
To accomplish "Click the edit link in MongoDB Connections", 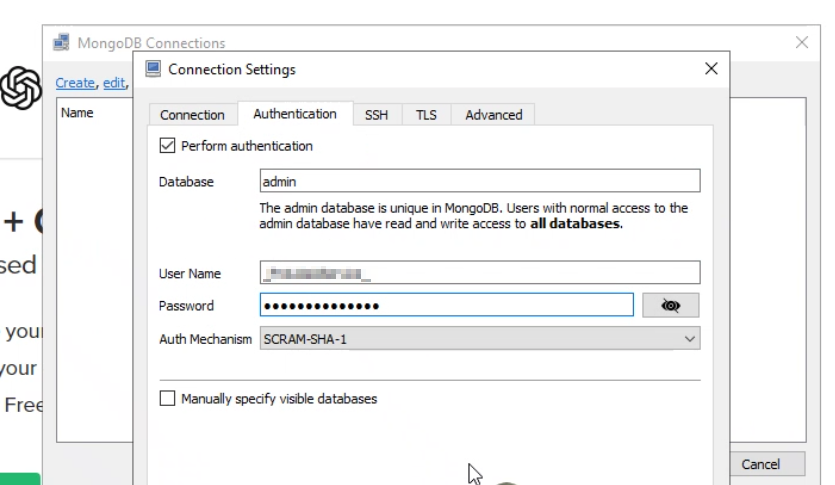I will tap(114, 83).
